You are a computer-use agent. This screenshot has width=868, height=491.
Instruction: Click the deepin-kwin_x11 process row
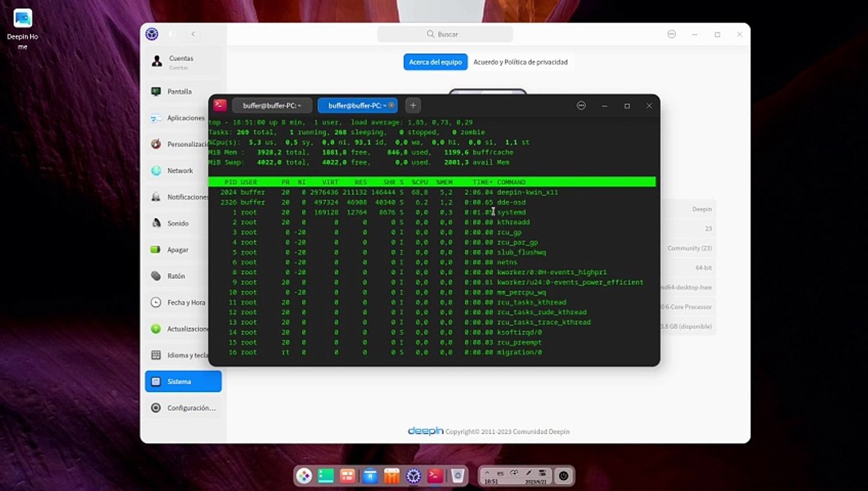pyautogui.click(x=431, y=192)
